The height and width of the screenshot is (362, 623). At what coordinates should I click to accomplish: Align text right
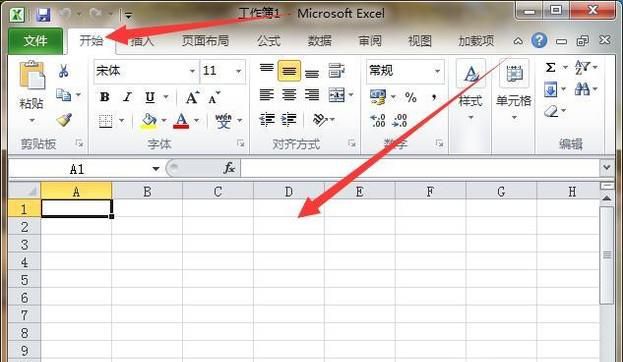312,95
